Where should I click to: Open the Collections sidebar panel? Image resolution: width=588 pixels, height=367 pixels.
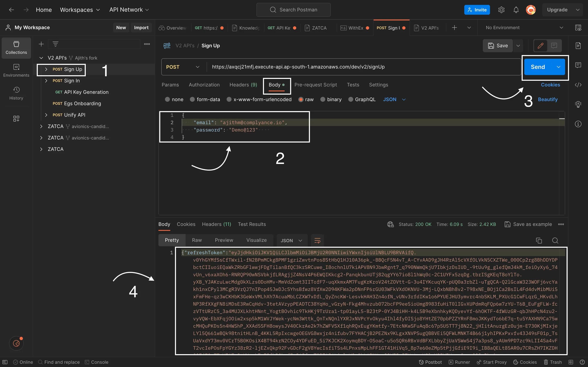click(x=16, y=48)
